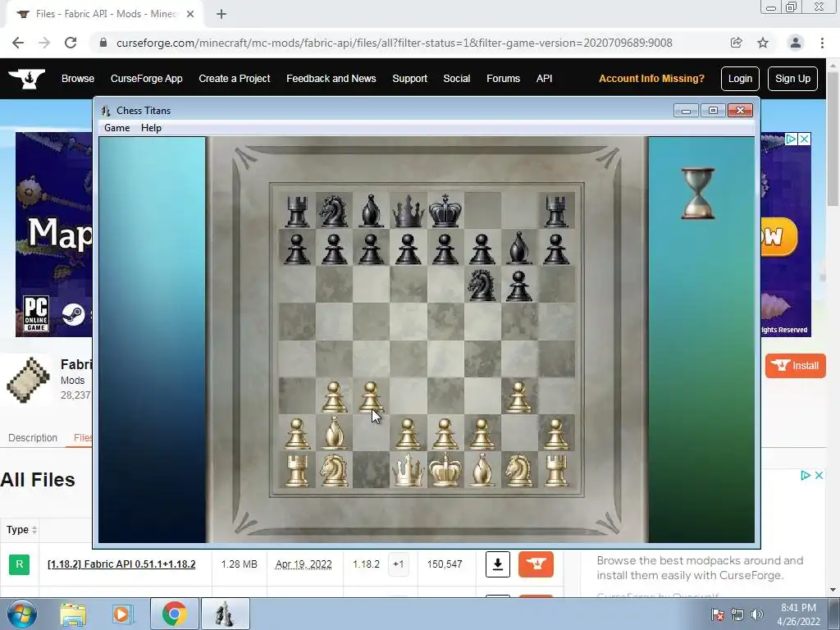Open a new browser tab

click(x=221, y=15)
